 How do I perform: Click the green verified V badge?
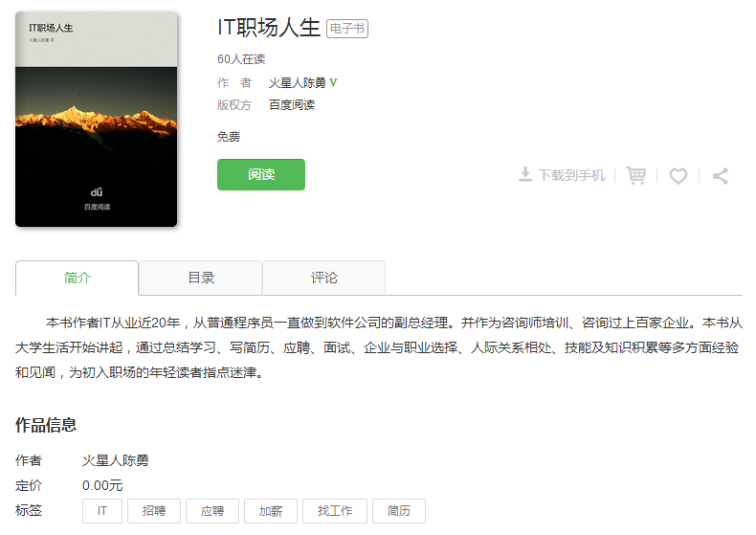pyautogui.click(x=333, y=82)
